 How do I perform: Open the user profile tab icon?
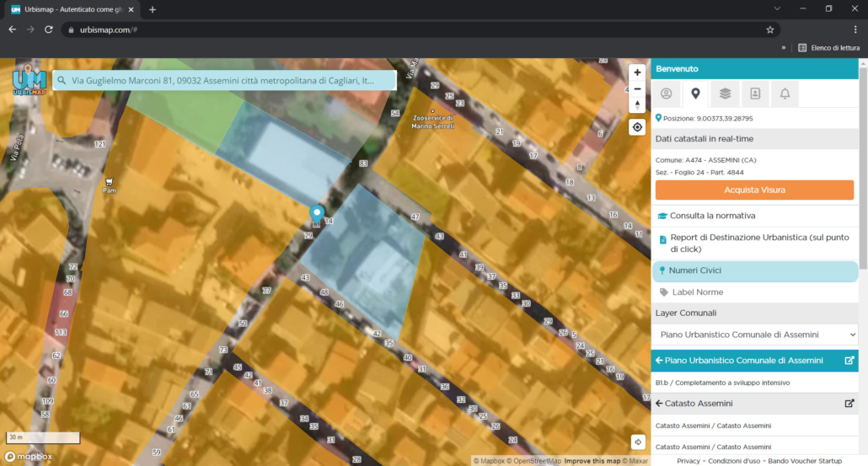tap(666, 94)
